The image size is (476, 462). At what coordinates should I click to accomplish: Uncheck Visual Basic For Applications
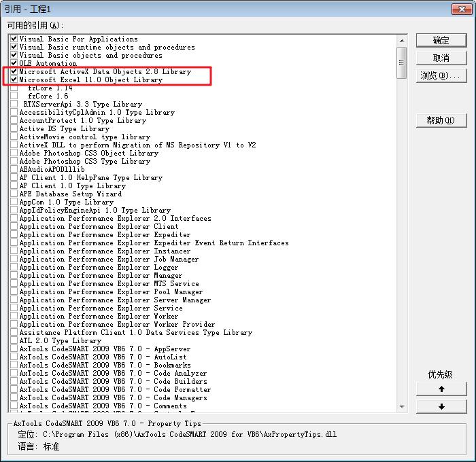click(x=14, y=39)
